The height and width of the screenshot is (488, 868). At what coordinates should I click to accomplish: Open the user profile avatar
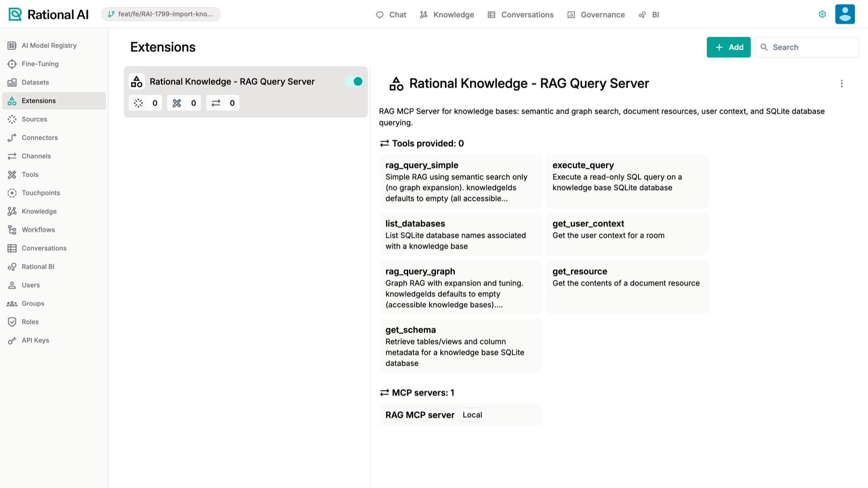pyautogui.click(x=845, y=14)
